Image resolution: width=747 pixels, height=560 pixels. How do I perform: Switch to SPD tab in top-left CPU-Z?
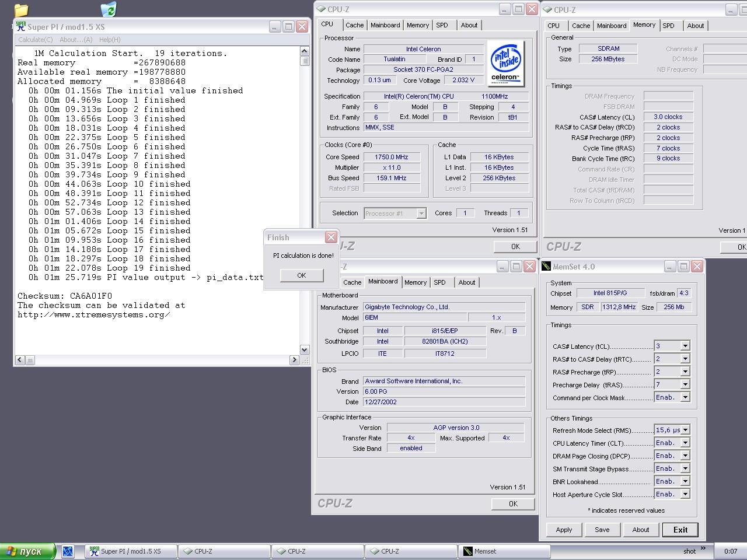tap(442, 25)
